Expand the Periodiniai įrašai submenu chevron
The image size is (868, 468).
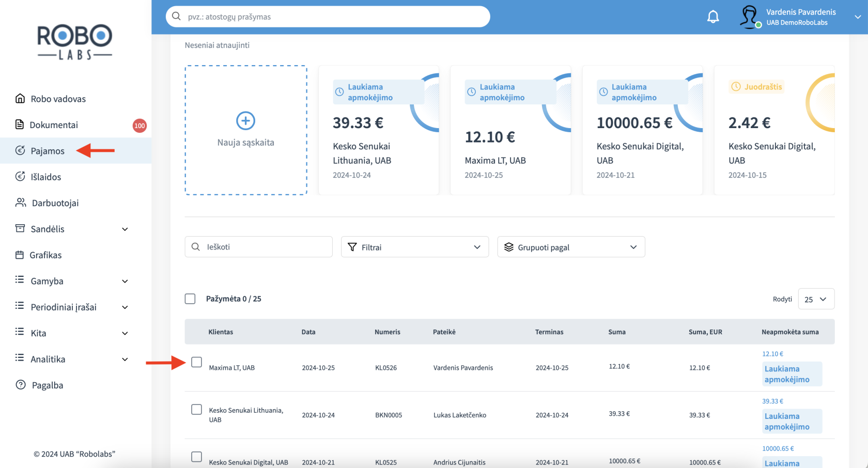[125, 307]
